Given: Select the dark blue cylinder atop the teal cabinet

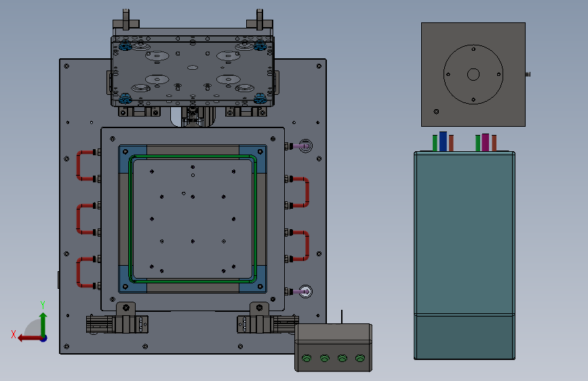Looking at the screenshot, I should 443,142.
